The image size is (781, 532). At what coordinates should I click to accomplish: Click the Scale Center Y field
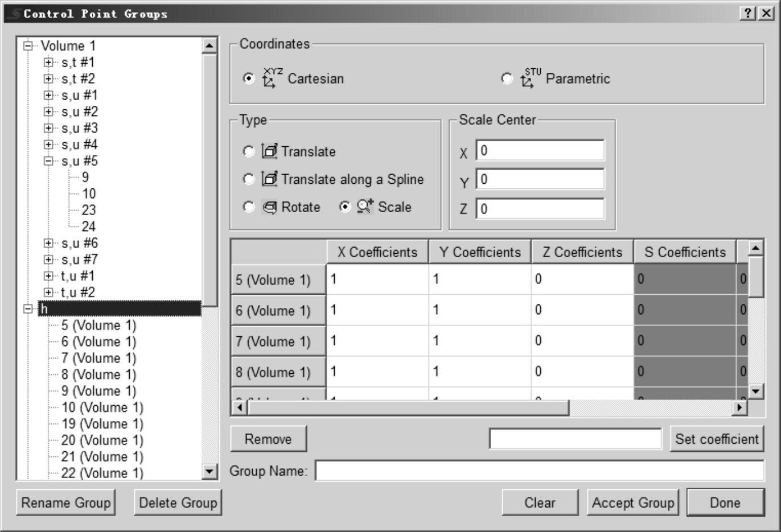coord(540,179)
